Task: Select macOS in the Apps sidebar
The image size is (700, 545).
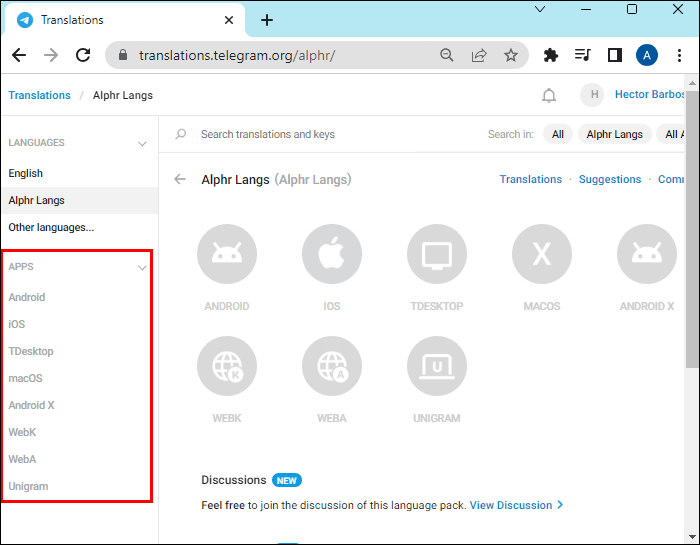Action: point(25,378)
